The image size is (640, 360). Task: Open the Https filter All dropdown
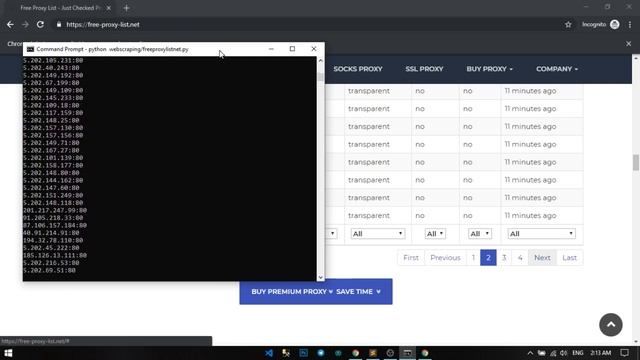(x=480, y=233)
